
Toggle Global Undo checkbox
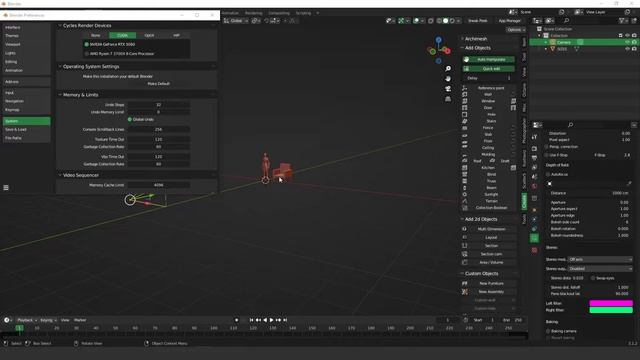[130, 119]
